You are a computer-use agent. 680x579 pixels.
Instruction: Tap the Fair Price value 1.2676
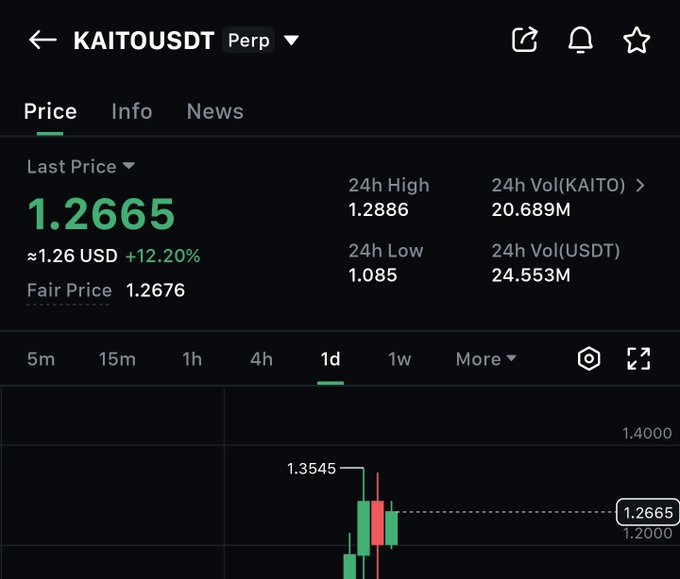156,290
